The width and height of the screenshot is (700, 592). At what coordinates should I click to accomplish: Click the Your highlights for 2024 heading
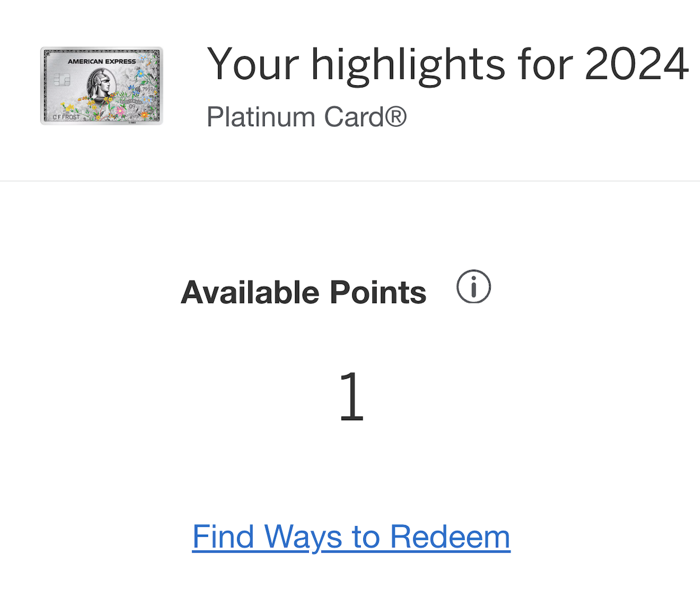[448, 63]
